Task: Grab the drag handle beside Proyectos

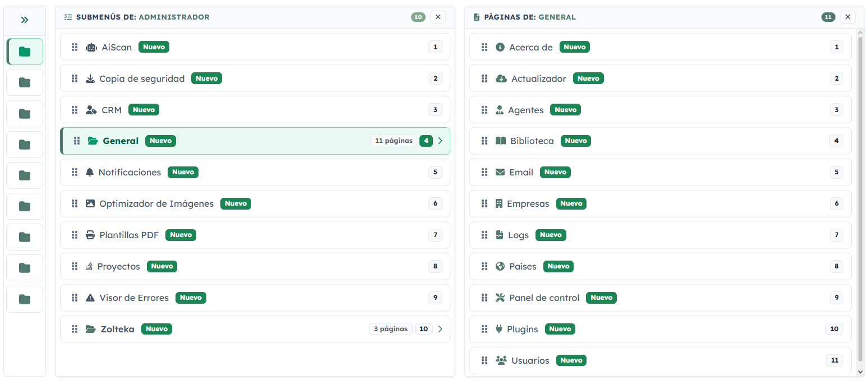Action: (x=74, y=266)
